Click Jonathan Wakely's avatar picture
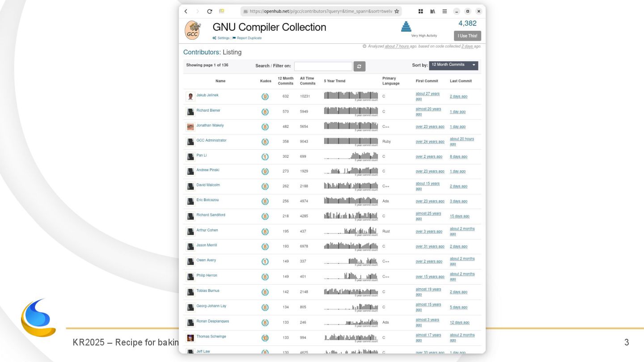The width and height of the screenshot is (644, 362). pos(191,127)
